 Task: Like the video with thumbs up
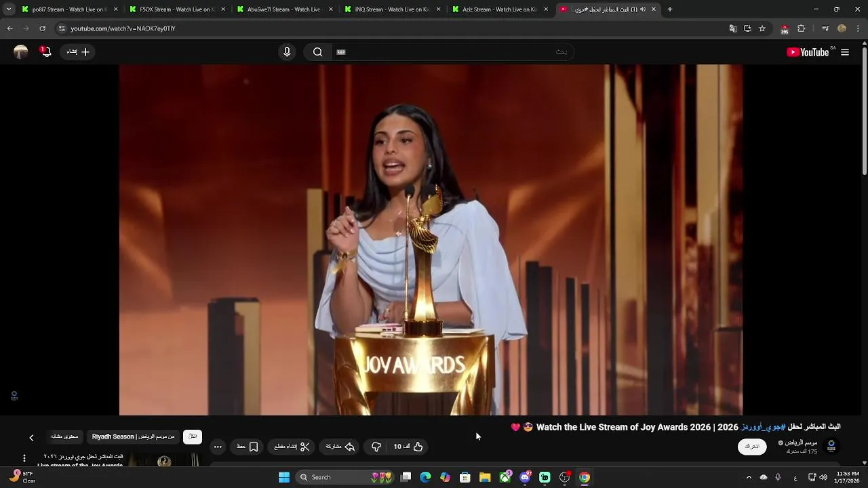[x=409, y=447]
